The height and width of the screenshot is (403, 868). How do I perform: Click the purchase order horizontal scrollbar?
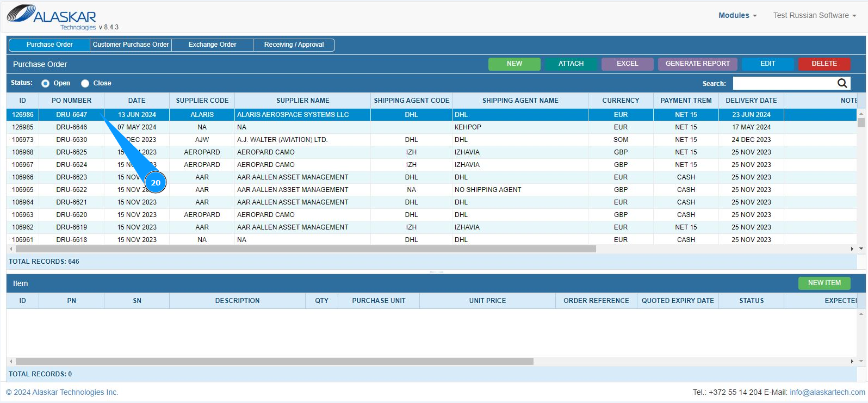point(306,249)
